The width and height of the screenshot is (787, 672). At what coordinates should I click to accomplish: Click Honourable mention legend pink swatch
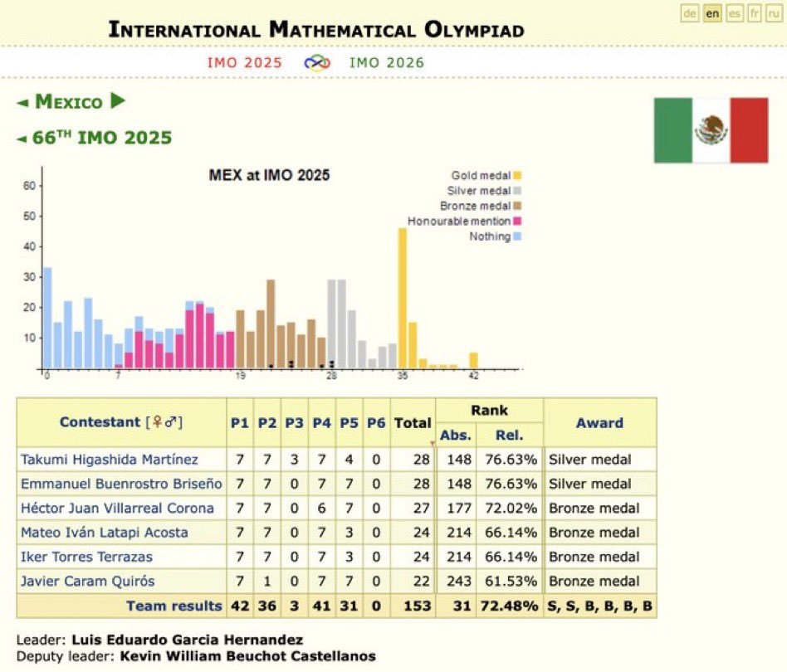point(517,221)
